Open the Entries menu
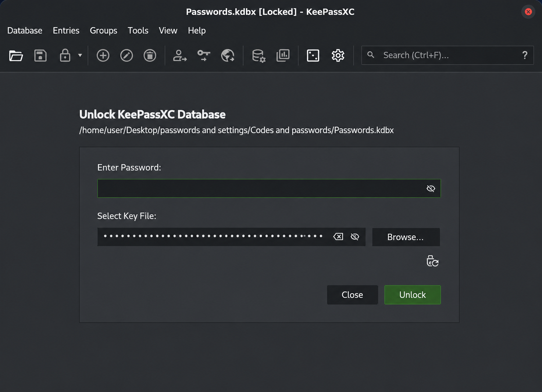 point(66,30)
